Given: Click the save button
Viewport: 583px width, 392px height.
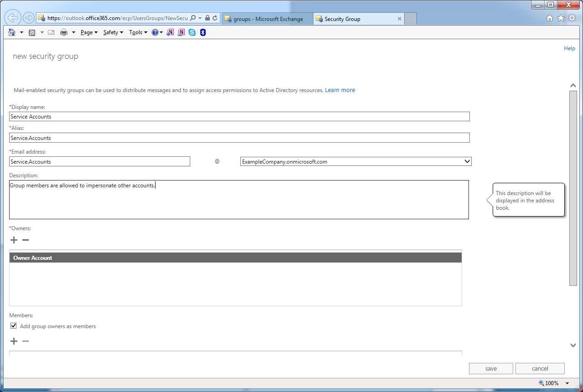Looking at the screenshot, I should point(491,368).
